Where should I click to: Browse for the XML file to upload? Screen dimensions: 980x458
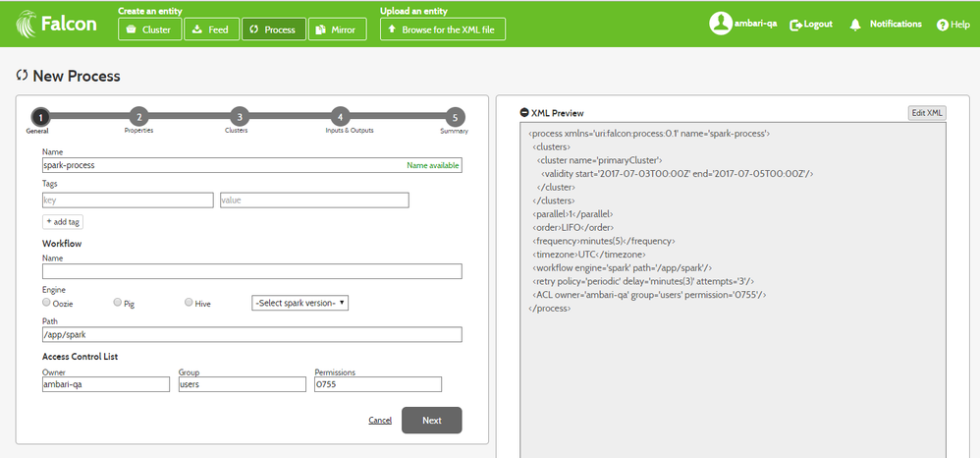coord(443,29)
